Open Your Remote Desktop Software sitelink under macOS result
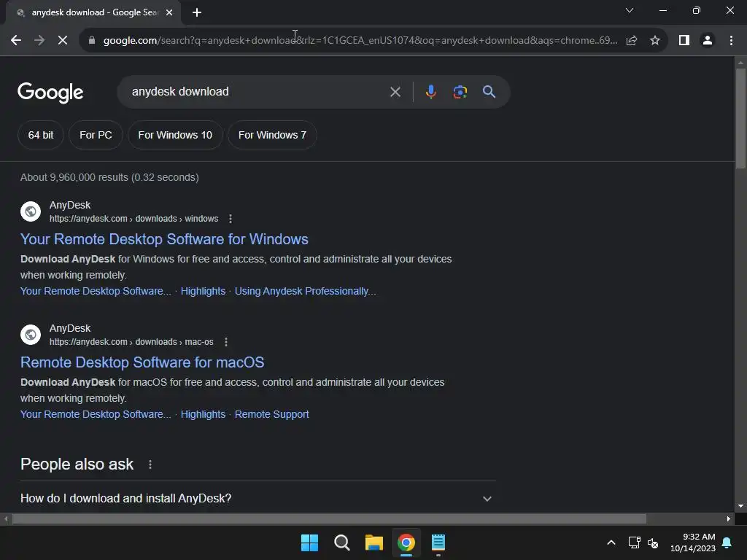This screenshot has width=747, height=560. pos(96,414)
